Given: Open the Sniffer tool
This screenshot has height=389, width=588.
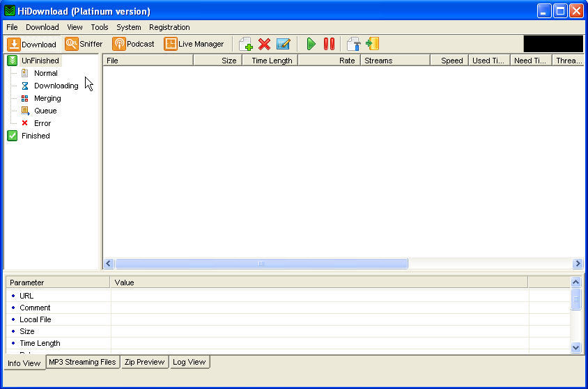Looking at the screenshot, I should click(84, 44).
